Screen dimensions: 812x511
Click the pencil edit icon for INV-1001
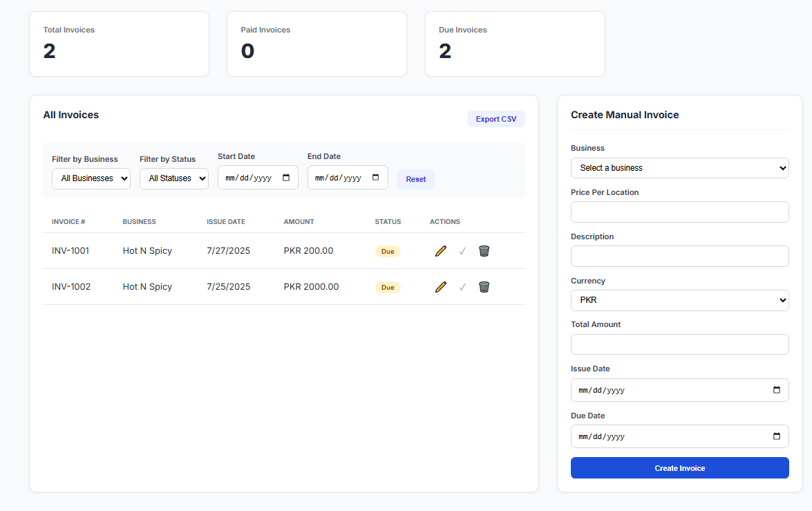pyautogui.click(x=441, y=251)
